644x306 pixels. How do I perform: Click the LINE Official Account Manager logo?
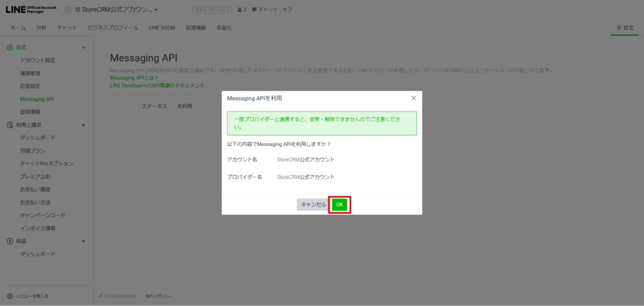31,9
